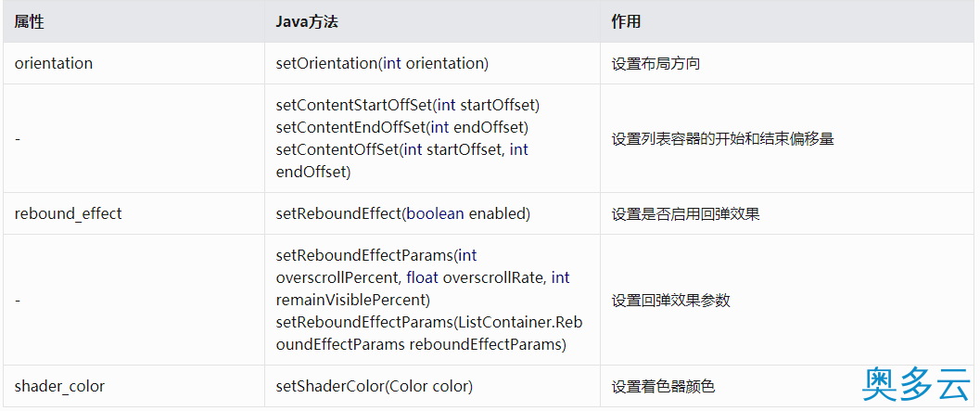This screenshot has width=980, height=411.
Task: Click setReboundEffect(boolean enabled) method text
Action: click(x=402, y=213)
